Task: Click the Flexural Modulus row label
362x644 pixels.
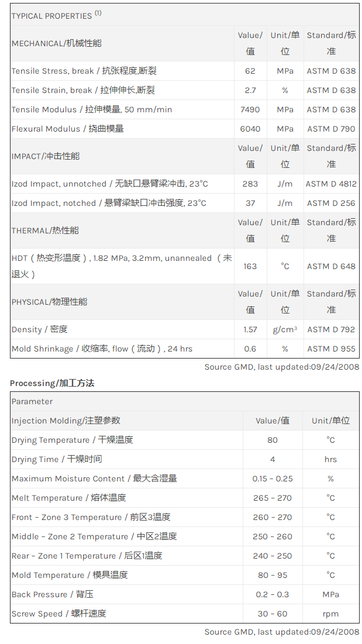Action: click(67, 129)
